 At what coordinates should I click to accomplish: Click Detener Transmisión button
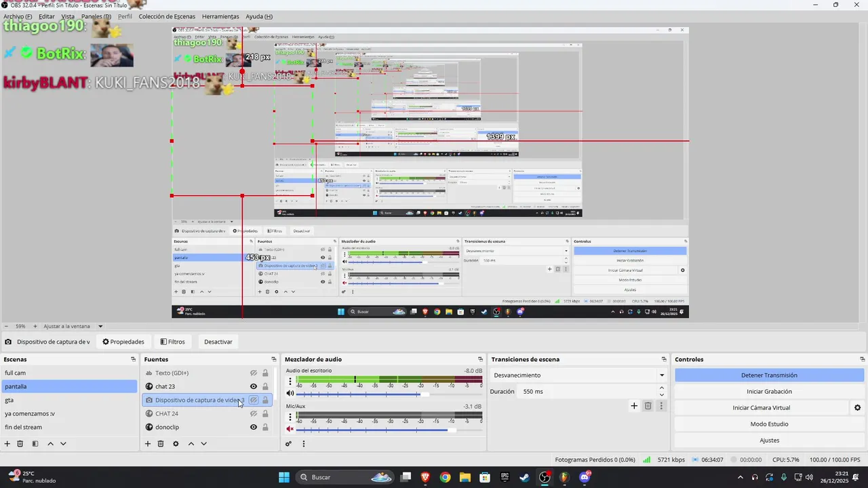(769, 375)
